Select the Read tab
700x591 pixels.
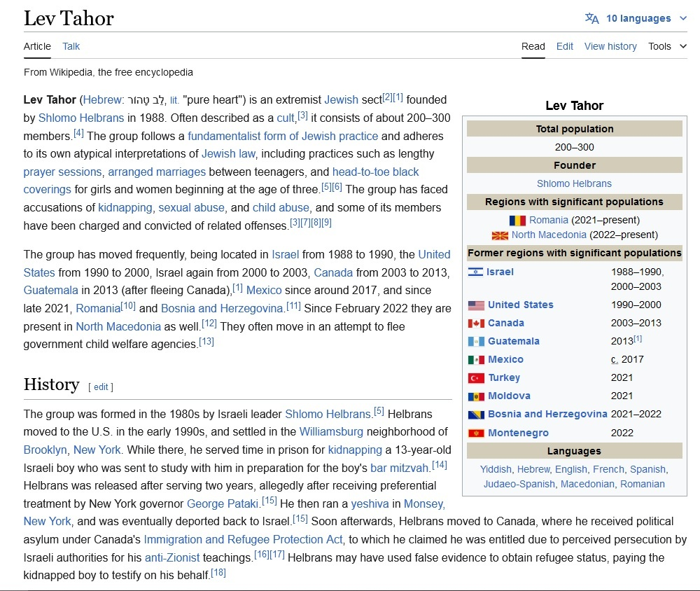coord(533,46)
